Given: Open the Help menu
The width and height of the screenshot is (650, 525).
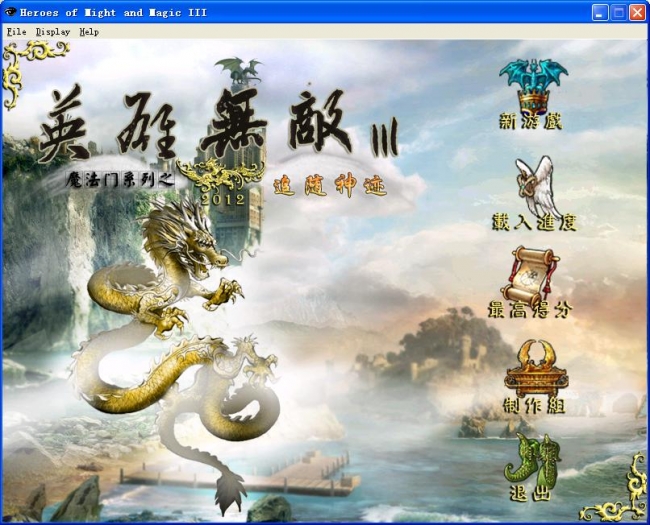Looking at the screenshot, I should [x=89, y=31].
